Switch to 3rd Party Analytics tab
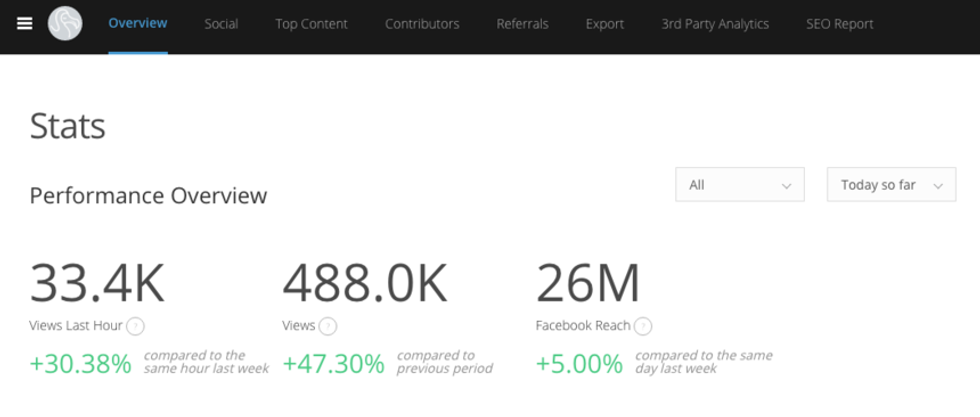 pos(715,24)
